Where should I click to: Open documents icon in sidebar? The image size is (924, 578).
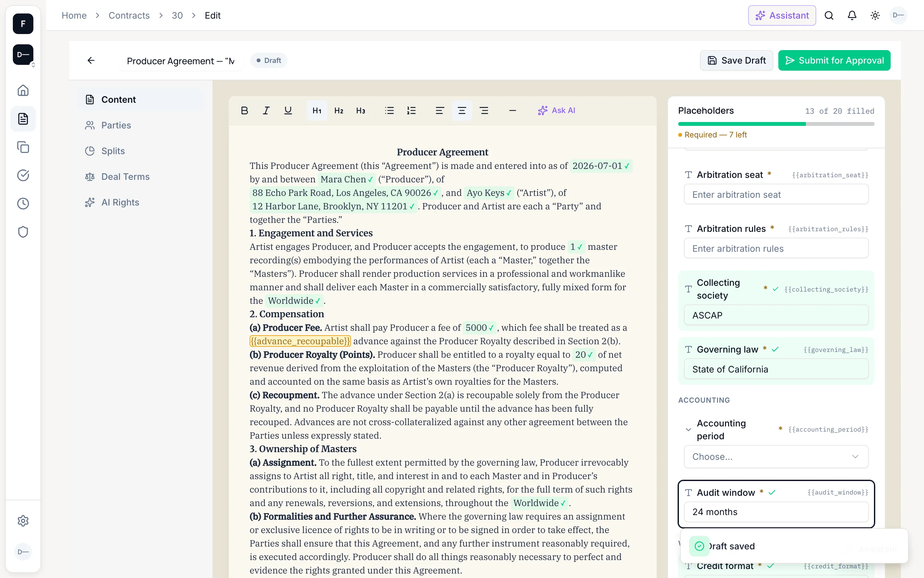coord(23,118)
